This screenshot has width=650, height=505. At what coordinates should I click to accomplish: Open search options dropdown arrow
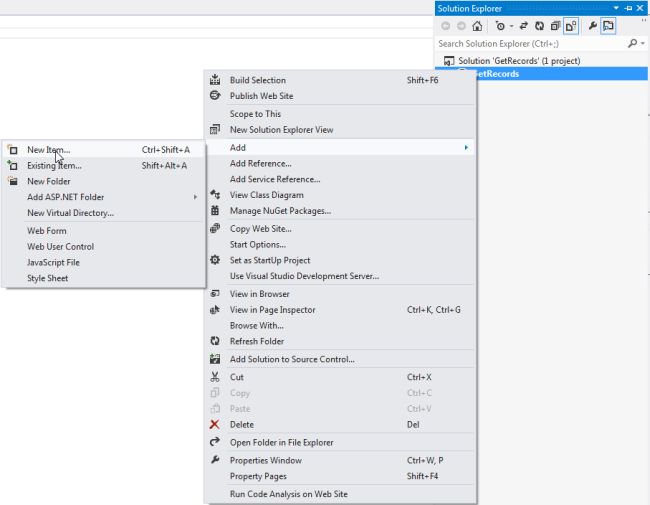point(643,43)
